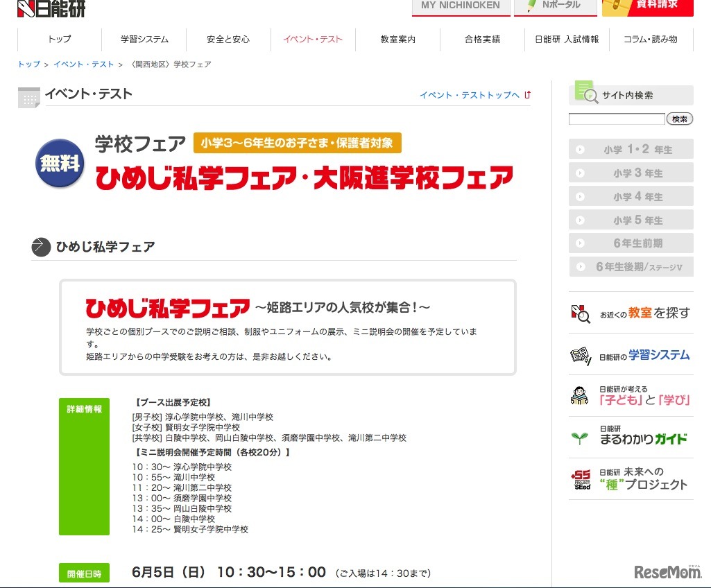
Task: Click the トップ breadcrumb link
Action: point(27,64)
